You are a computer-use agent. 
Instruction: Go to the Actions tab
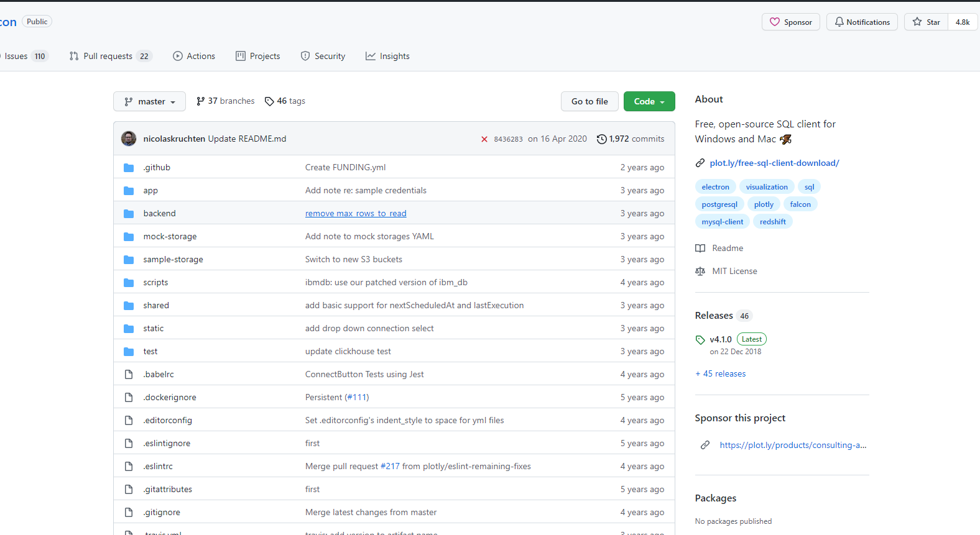click(194, 56)
